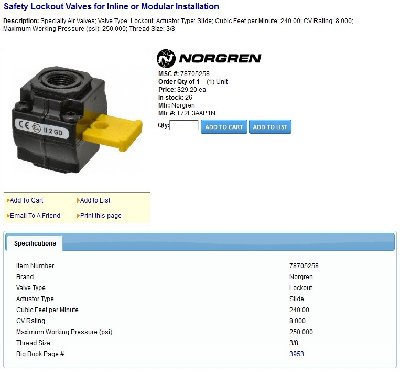
Task: Click the blue ADD TO LIST button
Action: (x=270, y=127)
